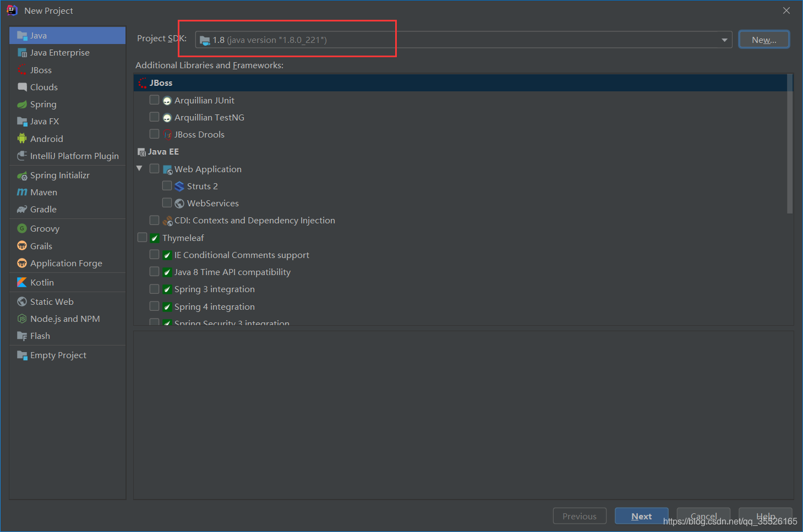803x532 pixels.
Task: Select Kotlin project type
Action: [x=67, y=282]
